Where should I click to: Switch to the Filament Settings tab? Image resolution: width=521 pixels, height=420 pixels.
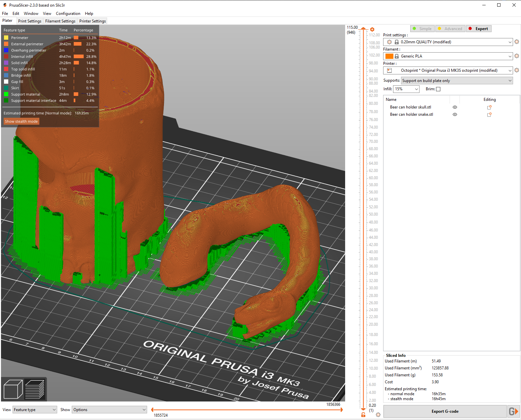(x=60, y=21)
